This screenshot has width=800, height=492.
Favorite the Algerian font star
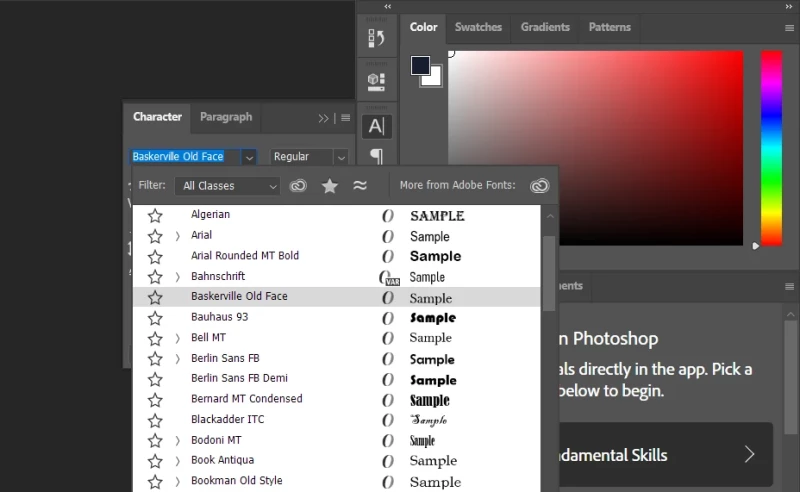click(155, 215)
